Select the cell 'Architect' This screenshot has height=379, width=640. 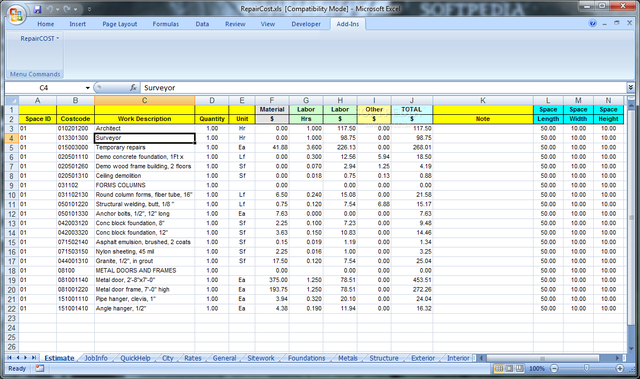click(x=144, y=129)
